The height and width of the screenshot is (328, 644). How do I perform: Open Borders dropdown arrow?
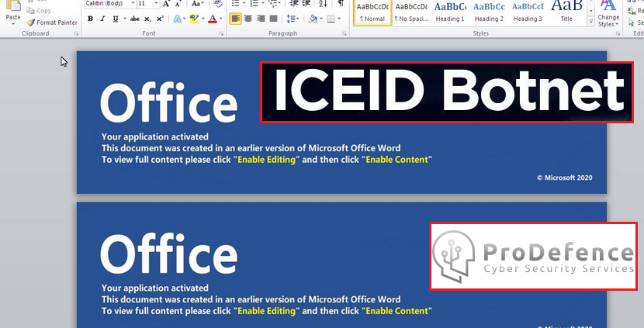coord(339,19)
